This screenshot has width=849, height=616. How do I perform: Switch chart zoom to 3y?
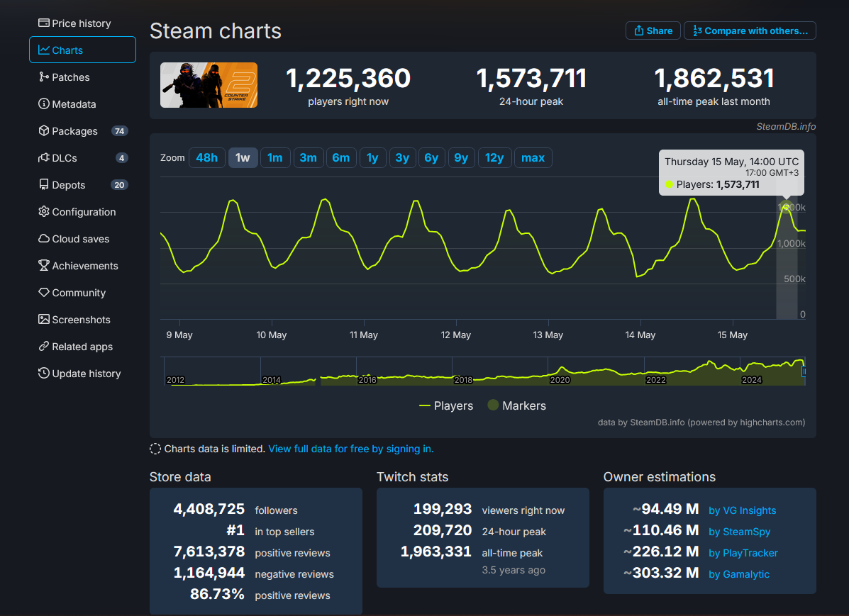(x=402, y=158)
